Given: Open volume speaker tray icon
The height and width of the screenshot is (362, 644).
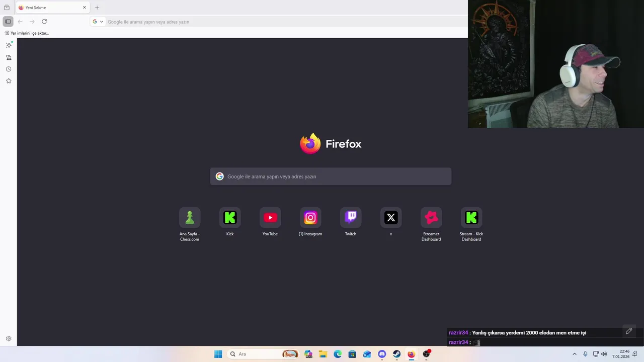Looking at the screenshot, I should (604, 354).
